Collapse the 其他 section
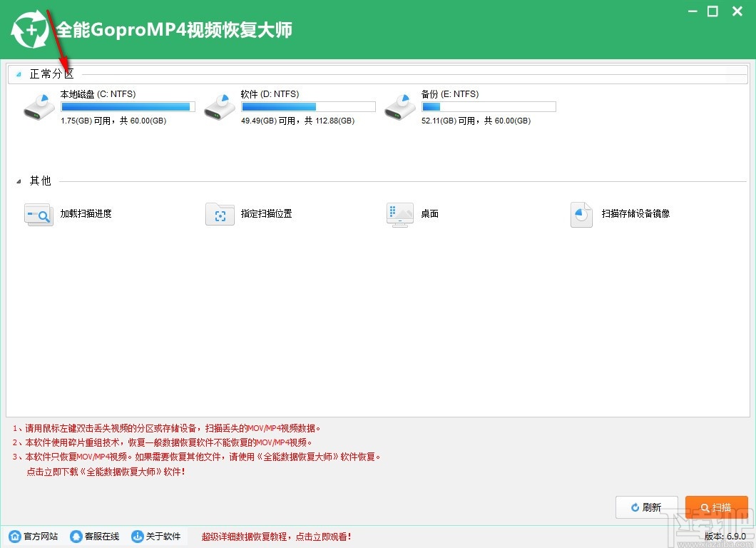Screen dimensions: 756x548 (x=19, y=181)
